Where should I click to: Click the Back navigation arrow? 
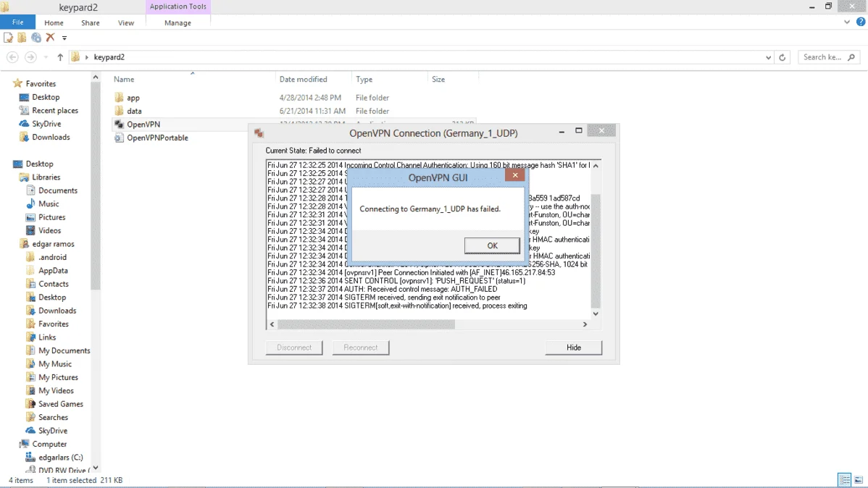12,57
